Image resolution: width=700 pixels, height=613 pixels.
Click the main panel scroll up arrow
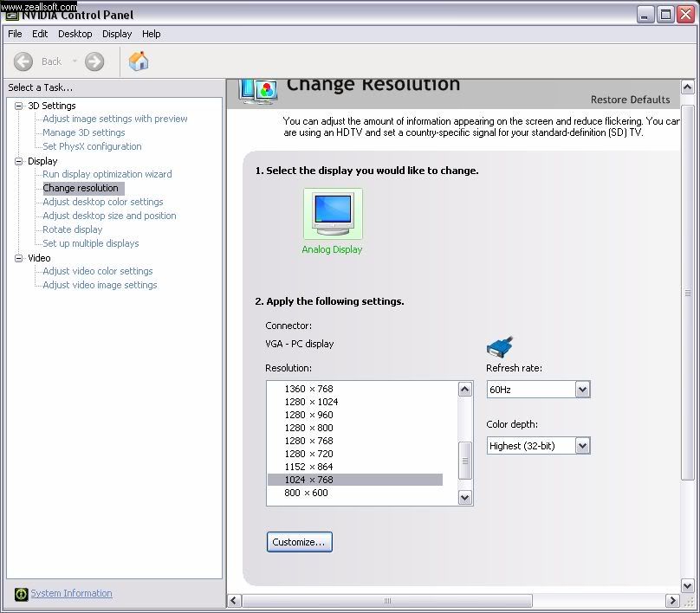[x=688, y=87]
